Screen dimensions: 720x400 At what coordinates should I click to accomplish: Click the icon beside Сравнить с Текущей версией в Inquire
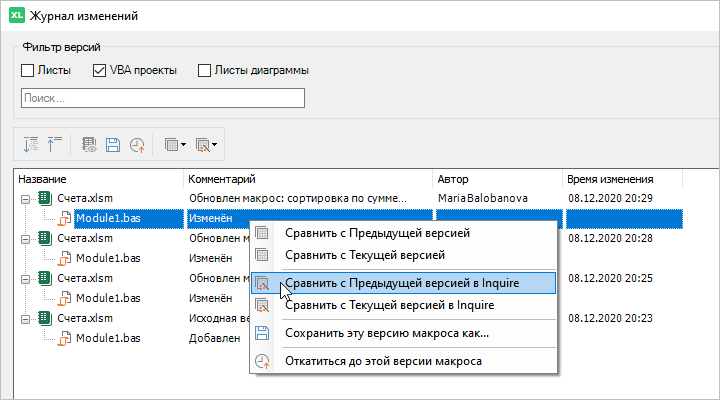tap(262, 305)
